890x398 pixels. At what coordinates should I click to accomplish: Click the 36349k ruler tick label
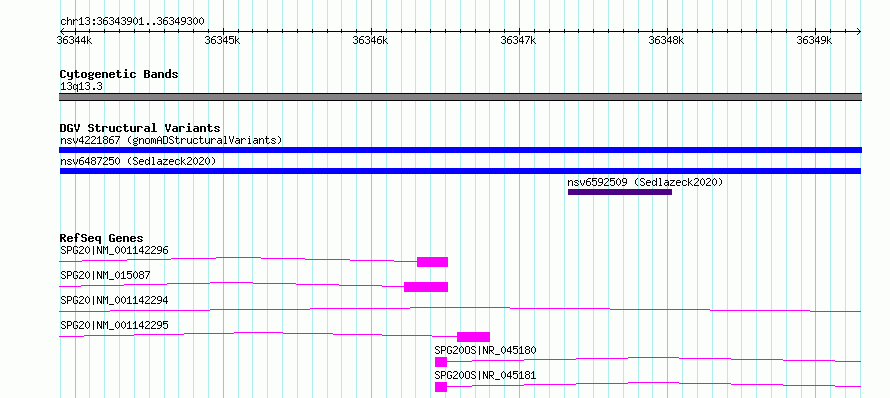point(815,40)
